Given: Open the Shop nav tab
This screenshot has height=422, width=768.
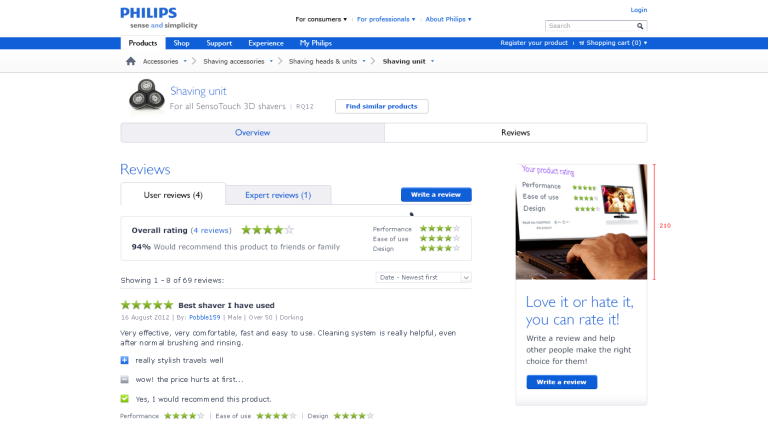Looking at the screenshot, I should (181, 43).
